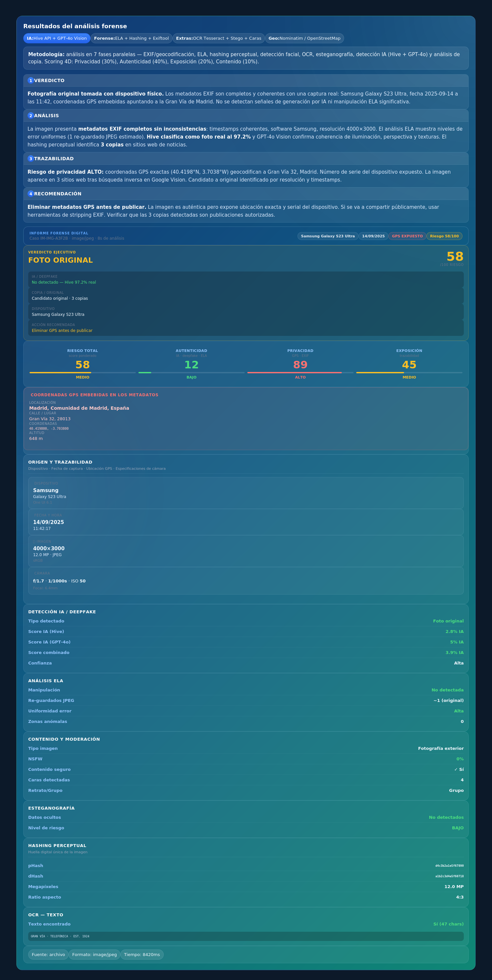Click the Nivel de riesgo value BAJO
The width and height of the screenshot is (492, 980).
pos(458,828)
